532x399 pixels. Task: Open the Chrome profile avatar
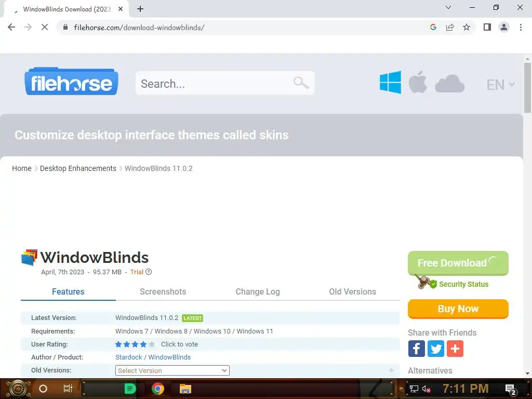(x=504, y=27)
